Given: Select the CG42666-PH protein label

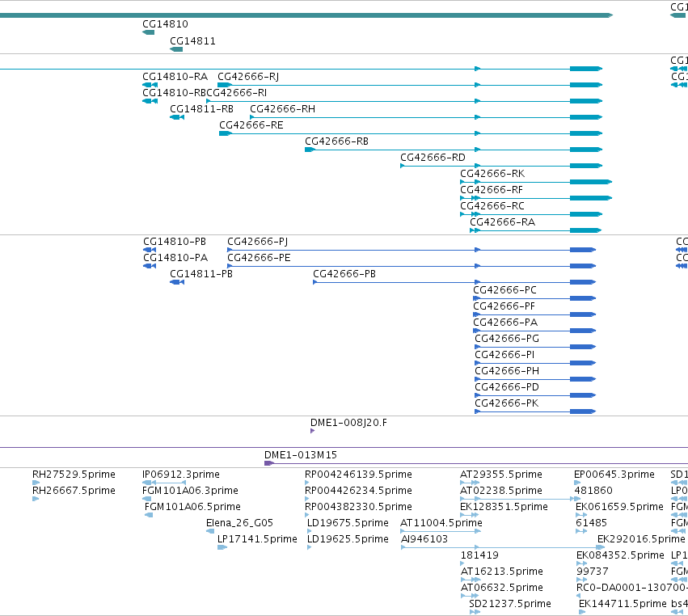Looking at the screenshot, I should pos(507,371).
